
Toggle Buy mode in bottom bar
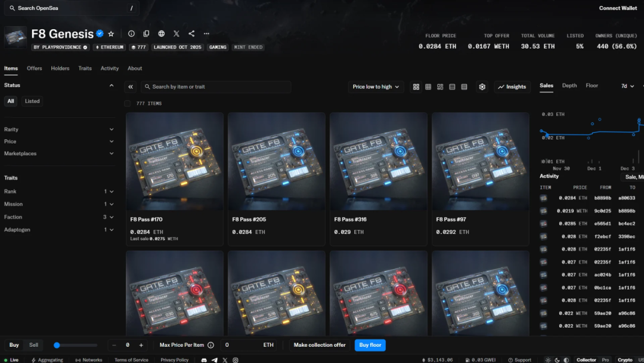pos(14,345)
